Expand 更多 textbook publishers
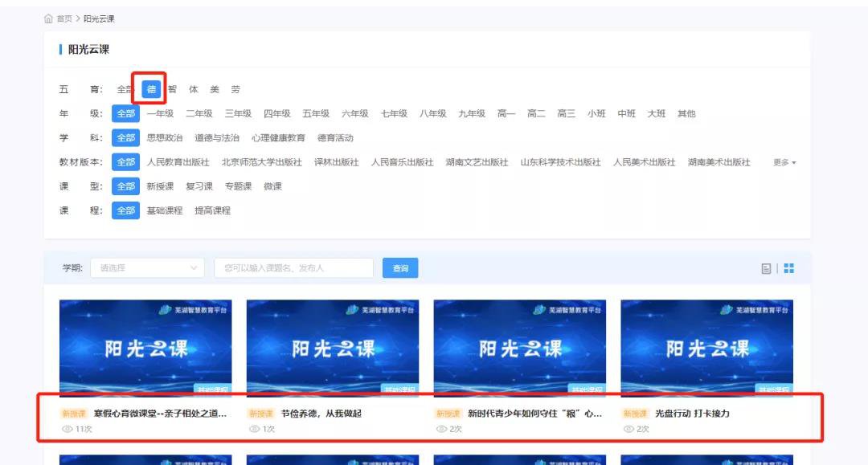Viewport: 868px width, 465px height. point(784,162)
